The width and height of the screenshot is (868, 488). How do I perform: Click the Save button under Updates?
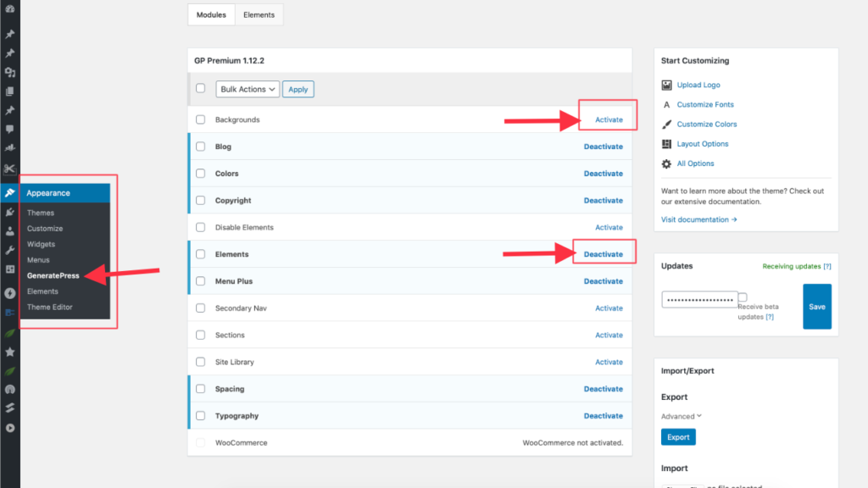(x=816, y=306)
